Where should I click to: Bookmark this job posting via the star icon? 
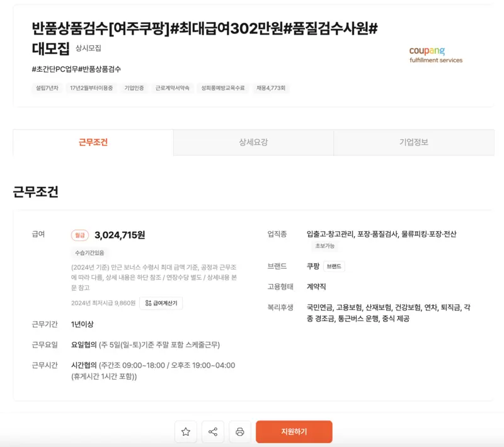(185, 431)
